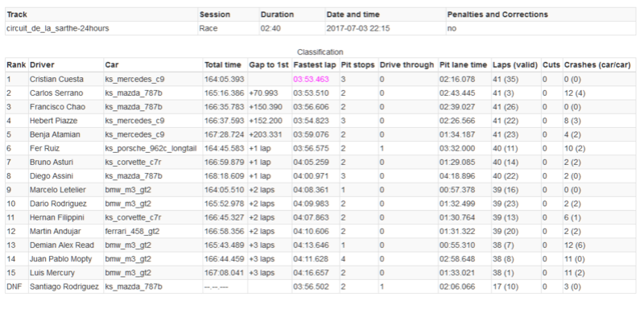
Task: Click the Carlos Serrano driver name
Action: tap(56, 93)
